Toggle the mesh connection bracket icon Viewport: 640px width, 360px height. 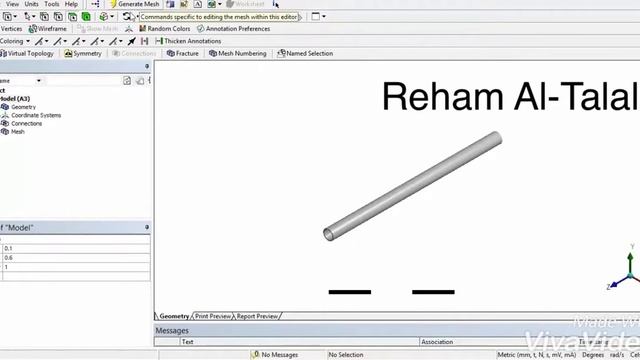(144, 41)
